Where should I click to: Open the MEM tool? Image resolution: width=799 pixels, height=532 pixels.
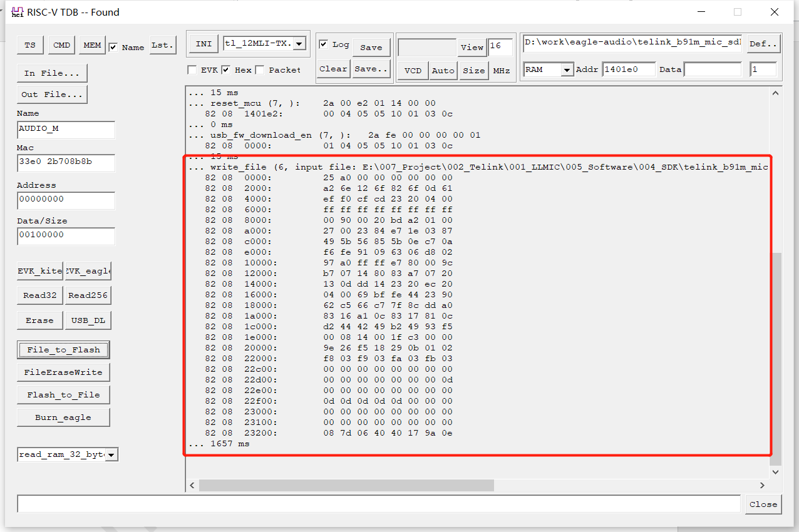tap(92, 44)
